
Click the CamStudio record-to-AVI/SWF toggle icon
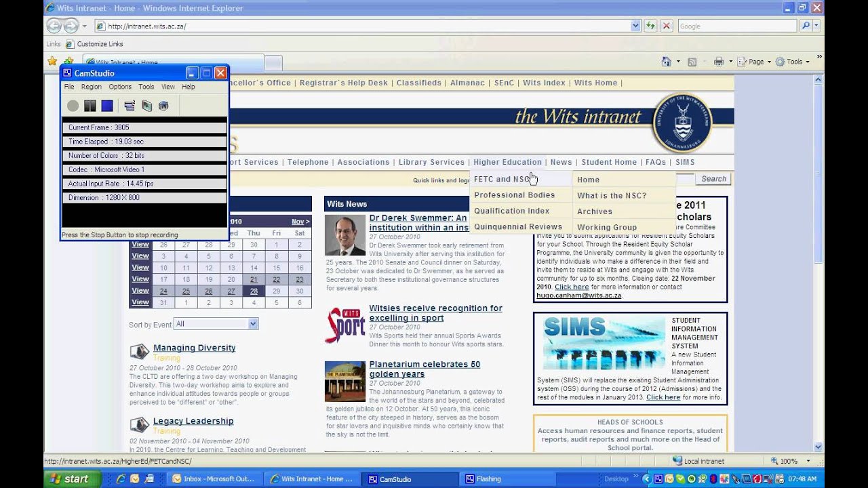[x=146, y=106]
